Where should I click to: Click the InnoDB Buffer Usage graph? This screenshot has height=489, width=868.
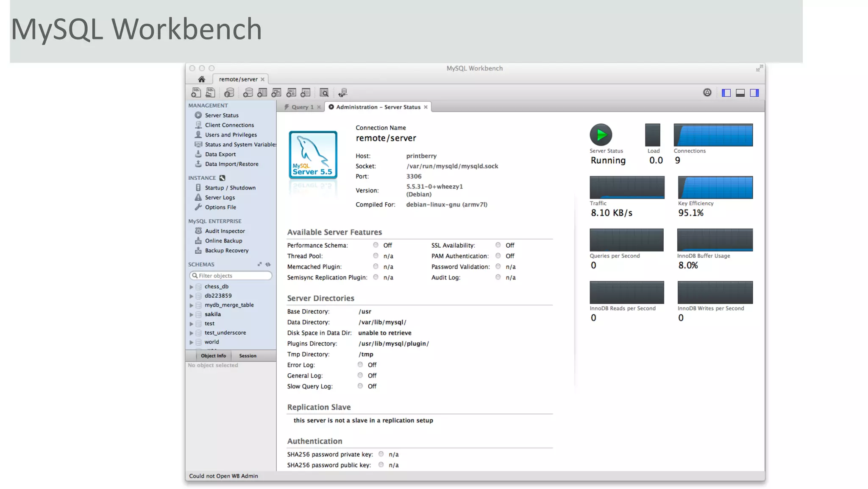tap(715, 240)
